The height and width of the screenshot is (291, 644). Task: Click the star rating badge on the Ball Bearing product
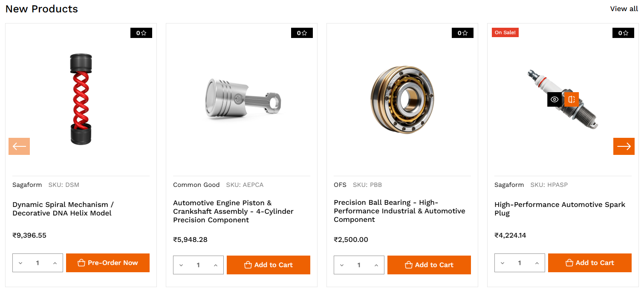tap(462, 33)
